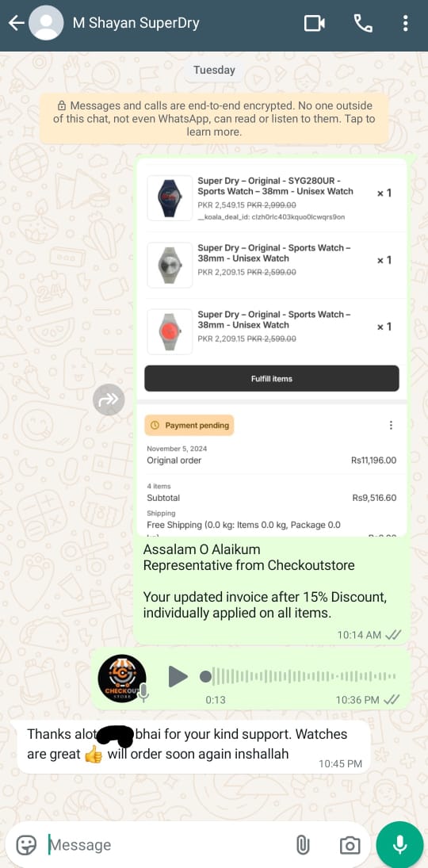Start a voice call with the phone icon
The image size is (428, 868).
pyautogui.click(x=363, y=23)
